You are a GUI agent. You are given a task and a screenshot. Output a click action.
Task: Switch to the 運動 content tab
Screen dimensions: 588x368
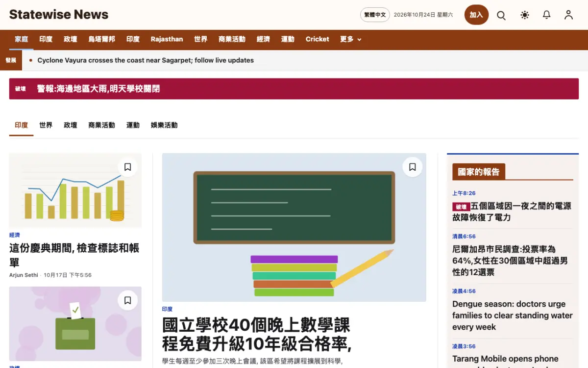133,125
